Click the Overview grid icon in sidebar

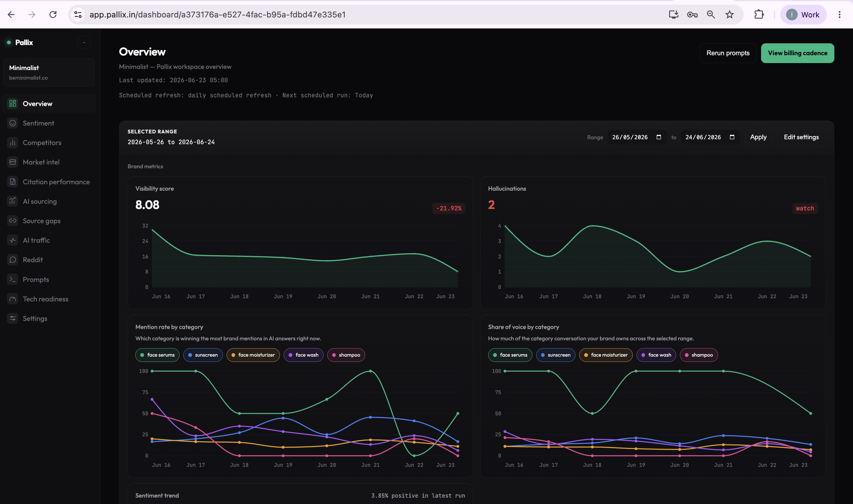(13, 103)
